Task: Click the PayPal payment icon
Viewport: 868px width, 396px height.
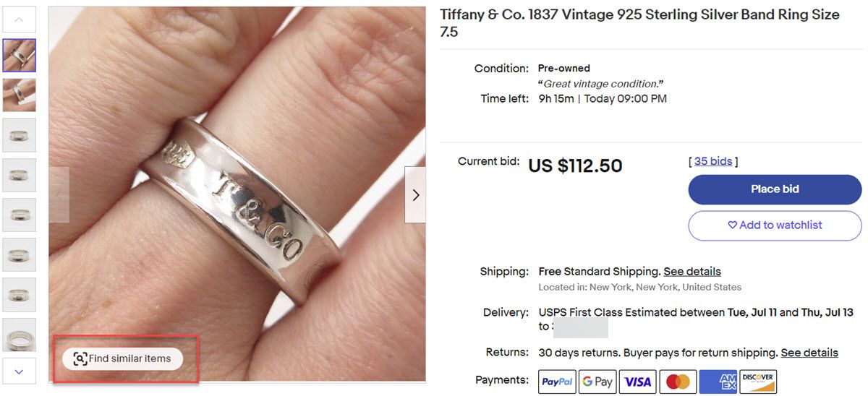Action: (x=557, y=382)
